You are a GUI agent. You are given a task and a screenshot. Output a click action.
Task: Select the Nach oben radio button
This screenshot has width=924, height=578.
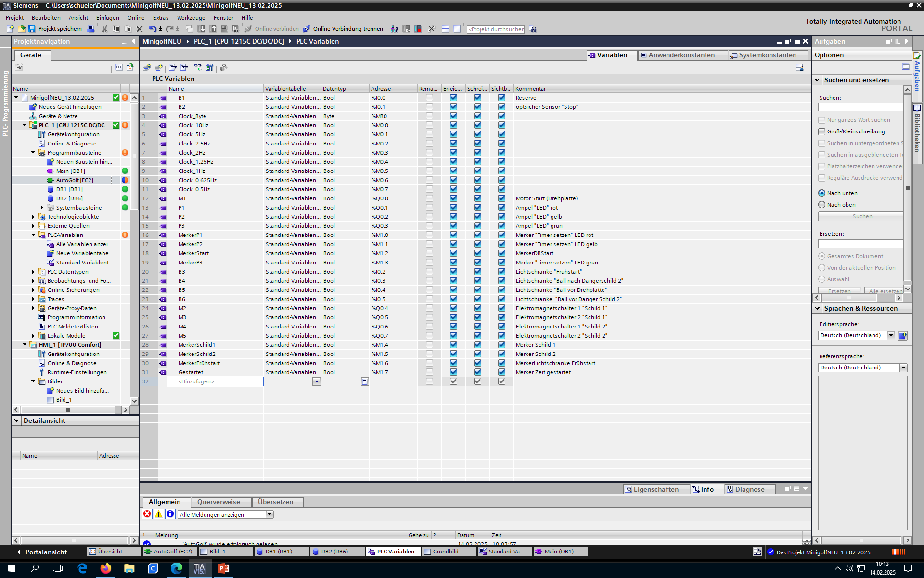[822, 205]
